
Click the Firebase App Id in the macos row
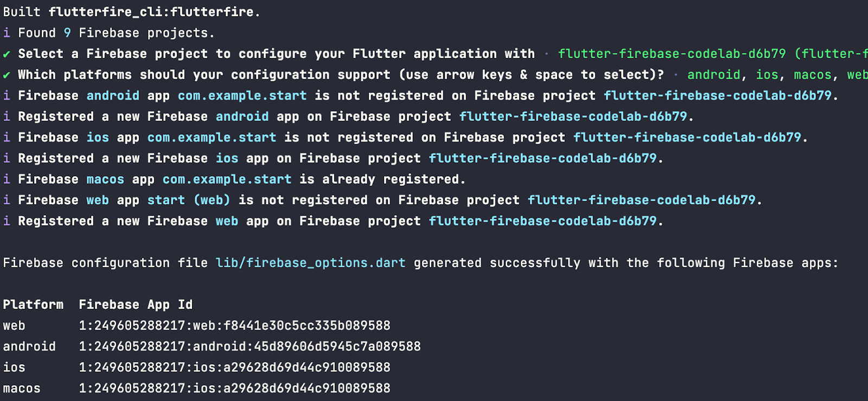pos(234,389)
